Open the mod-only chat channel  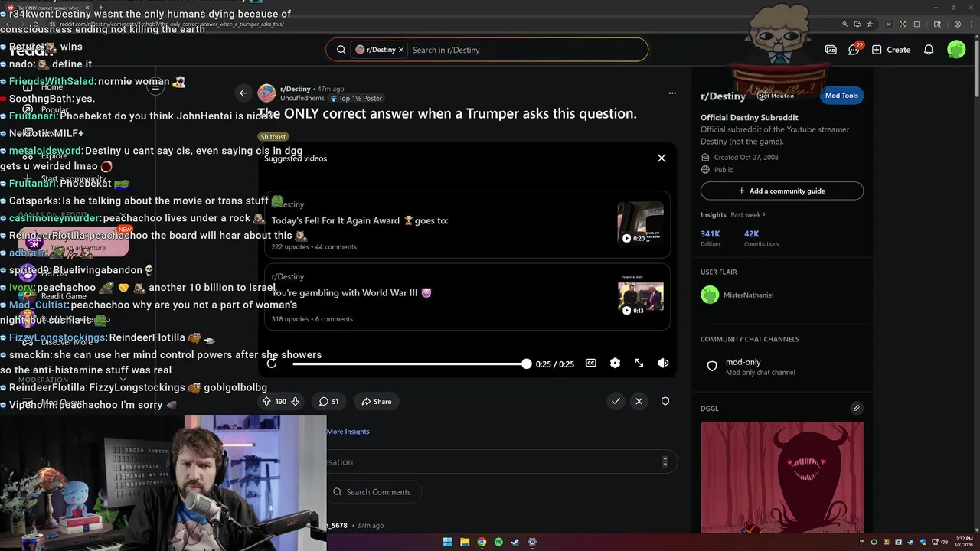[782, 367]
